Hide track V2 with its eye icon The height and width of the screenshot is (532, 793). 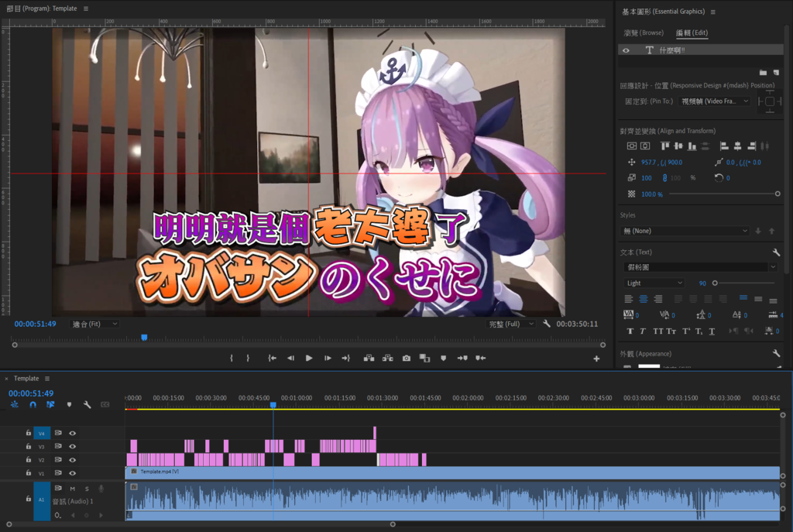click(x=72, y=460)
